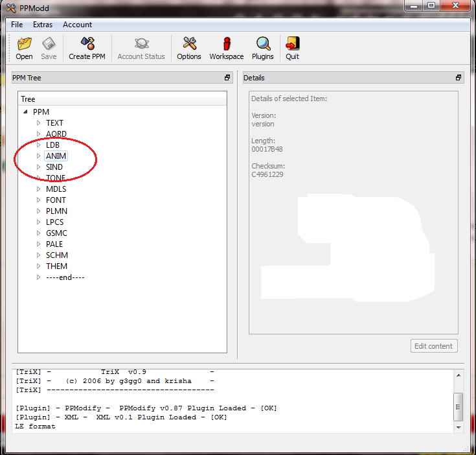Undock the Details panel
476x455 pixels.
point(459,78)
